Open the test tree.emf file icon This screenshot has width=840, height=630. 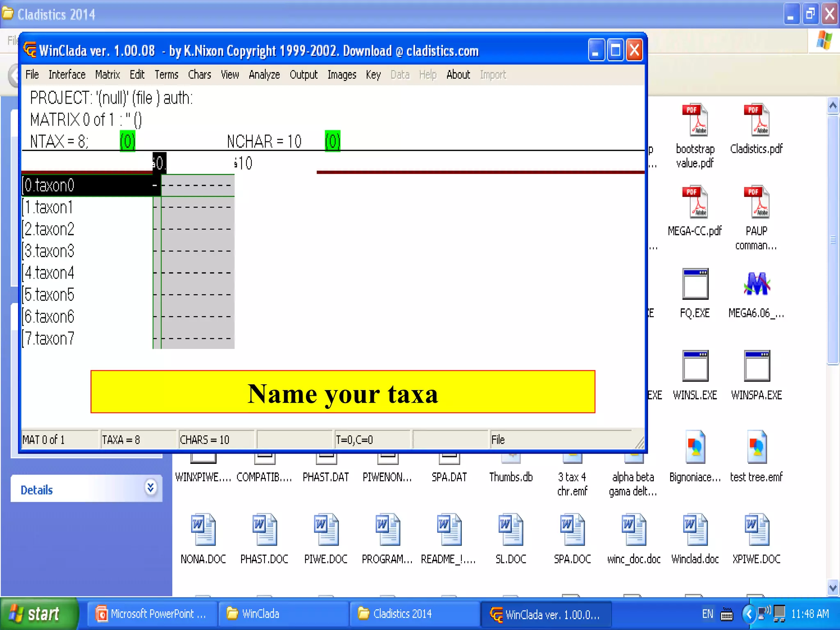(x=757, y=447)
